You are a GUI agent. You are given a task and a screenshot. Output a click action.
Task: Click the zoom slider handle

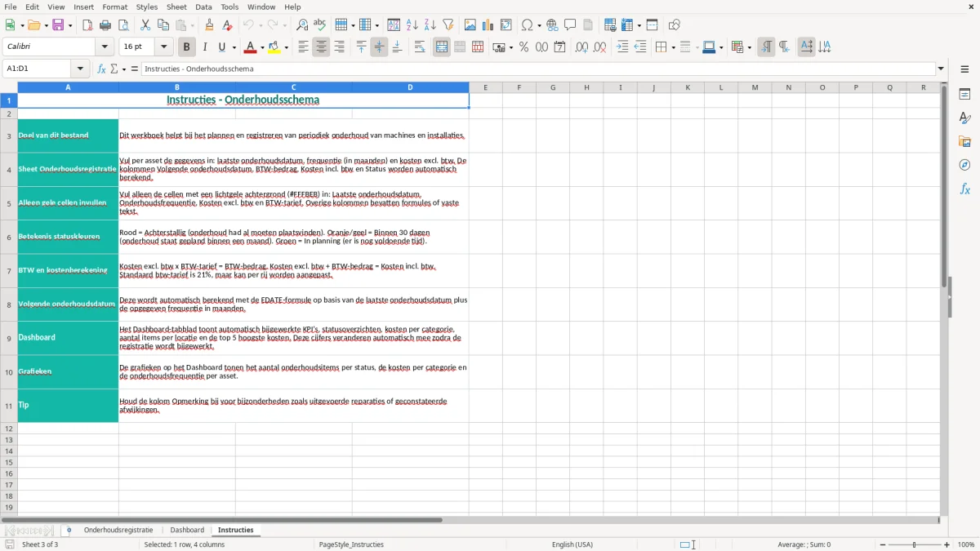pyautogui.click(x=915, y=544)
